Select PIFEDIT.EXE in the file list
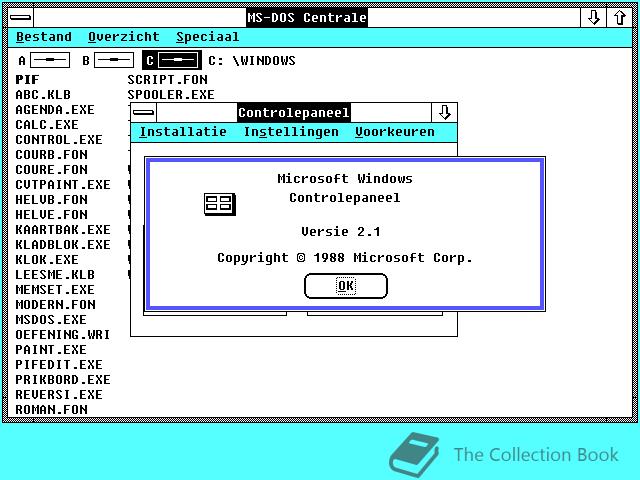The width and height of the screenshot is (640, 480). 59,364
